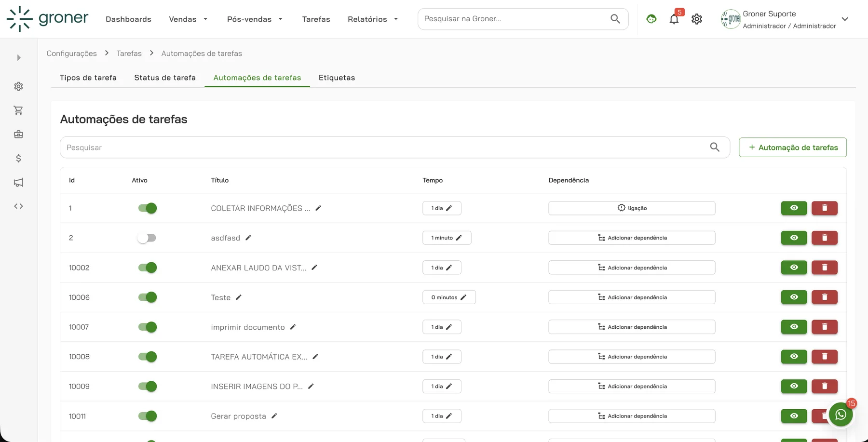Click the + Automação de tarefas button
The width and height of the screenshot is (868, 442).
tap(793, 147)
